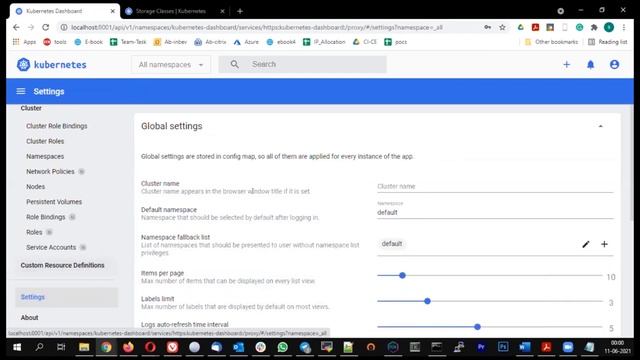Open the sidebar hamburger menu
640x360 pixels.
pos(21,91)
